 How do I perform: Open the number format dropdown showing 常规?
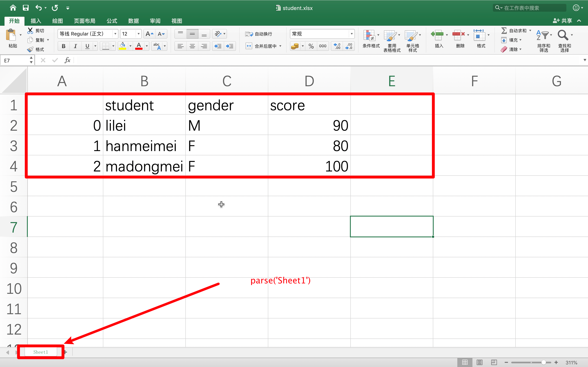[351, 34]
